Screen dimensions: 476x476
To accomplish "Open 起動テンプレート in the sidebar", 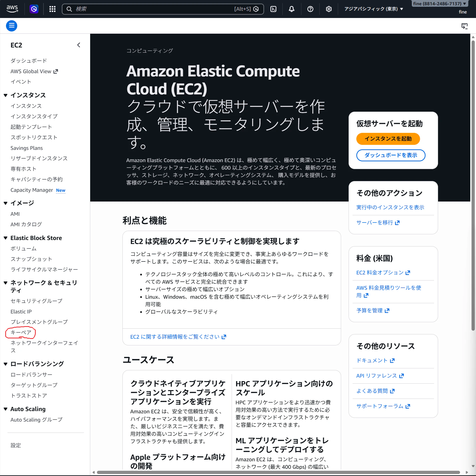I will tap(31, 127).
